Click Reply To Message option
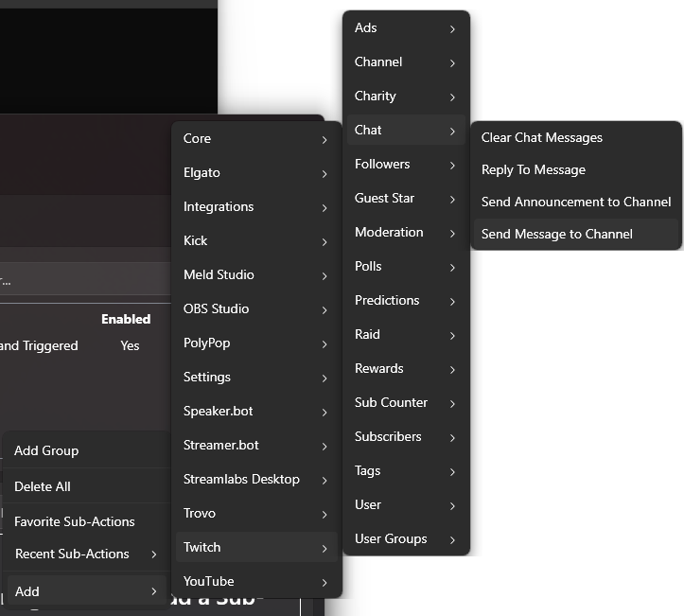 [x=533, y=169]
